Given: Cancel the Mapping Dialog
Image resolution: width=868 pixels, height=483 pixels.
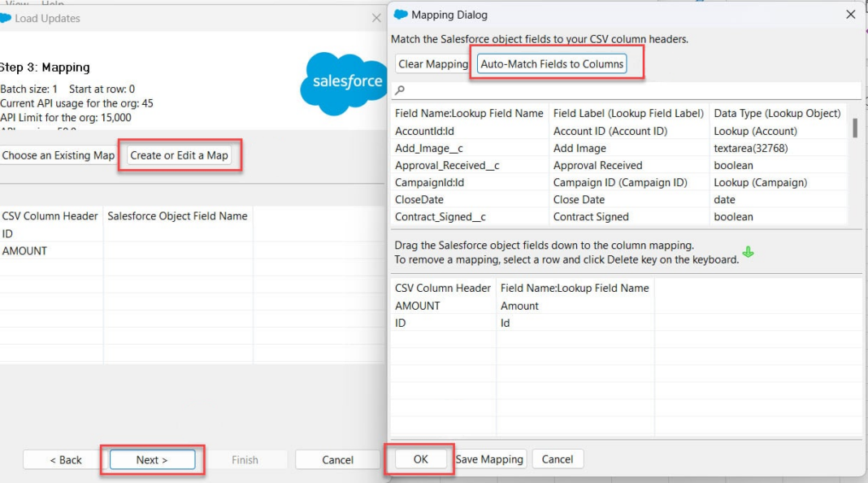Looking at the screenshot, I should click(558, 458).
